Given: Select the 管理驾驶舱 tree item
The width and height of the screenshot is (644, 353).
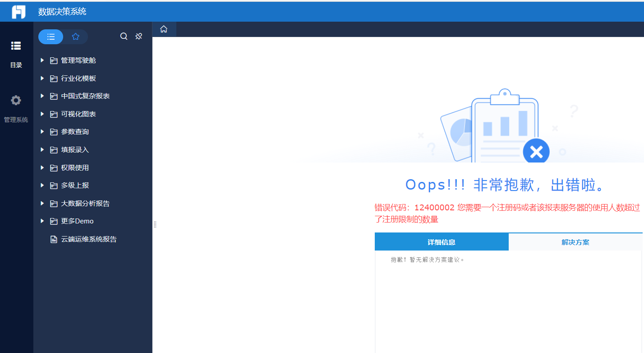Looking at the screenshot, I should (x=78, y=60).
